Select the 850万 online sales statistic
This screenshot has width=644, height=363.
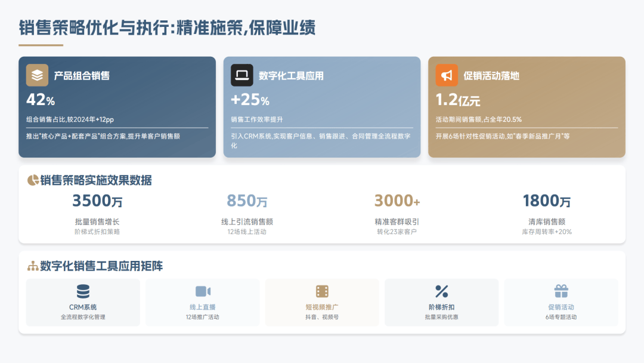pos(247,201)
